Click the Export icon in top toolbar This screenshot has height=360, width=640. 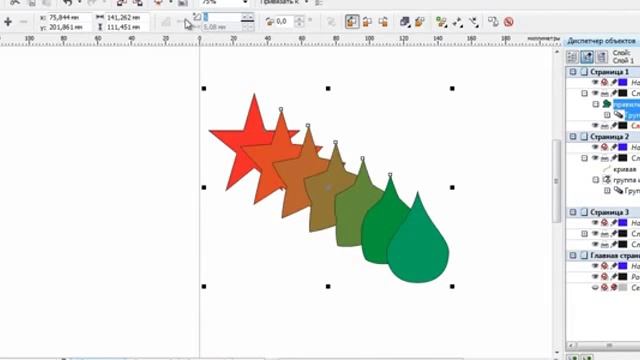pos(137,2)
